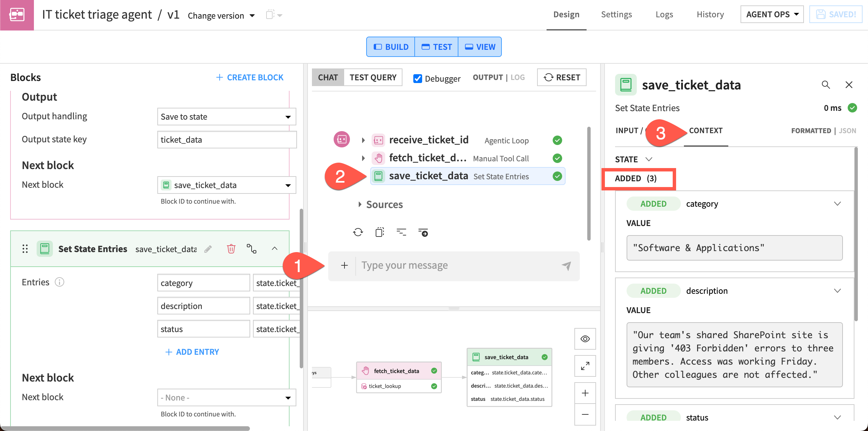
Task: Click the send message paper plane icon
Action: (566, 266)
